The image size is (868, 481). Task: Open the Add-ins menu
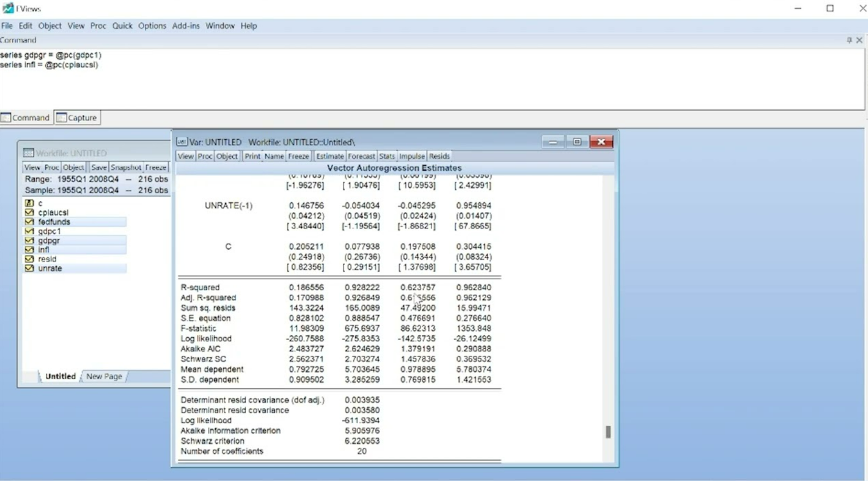186,26
